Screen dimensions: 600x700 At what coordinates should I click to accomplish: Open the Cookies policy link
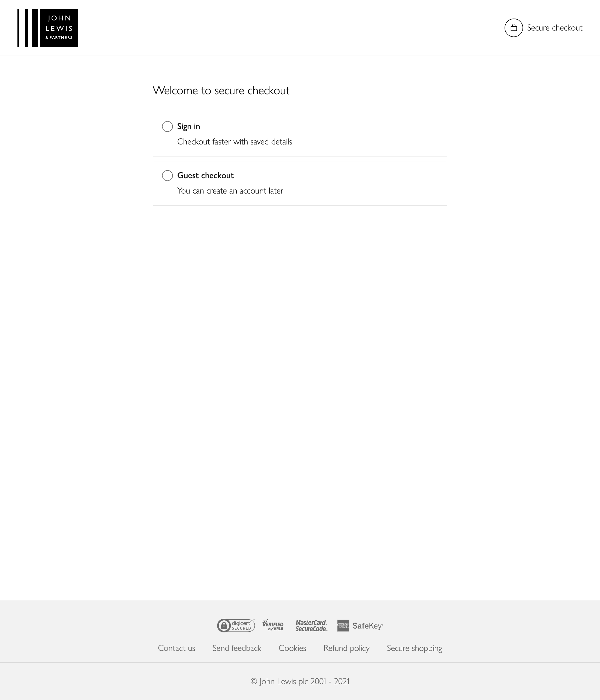pos(292,648)
